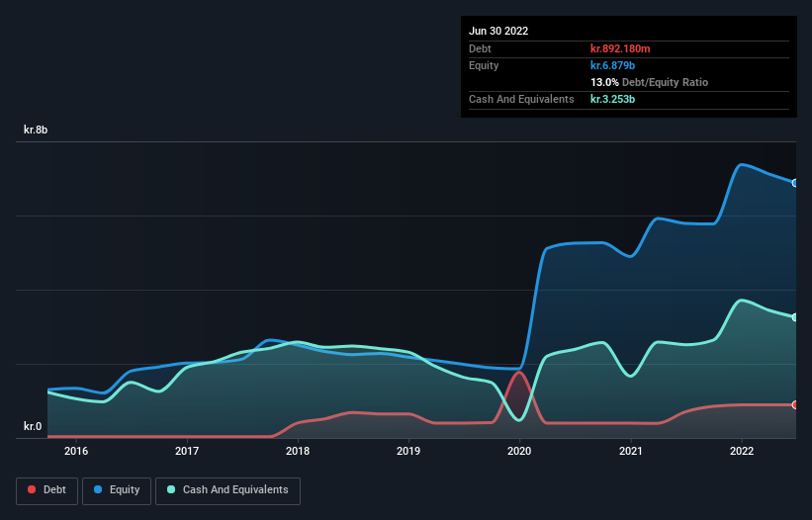Click the 2017 x-axis label

[187, 451]
